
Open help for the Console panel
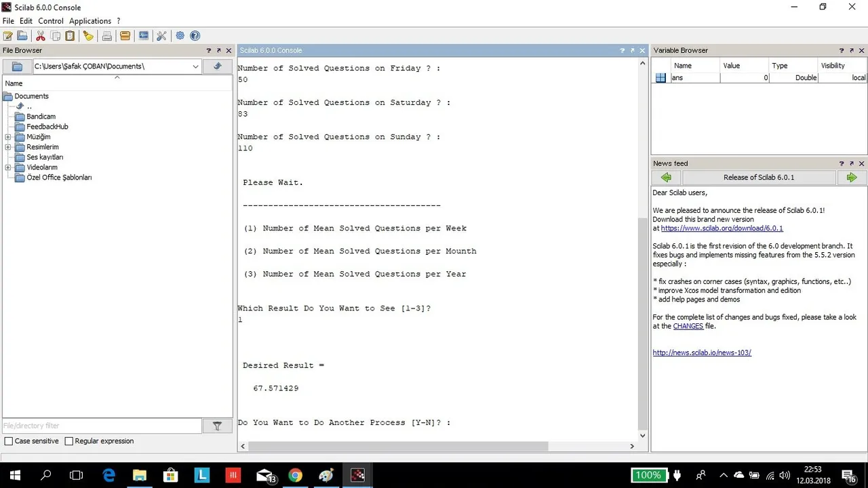pyautogui.click(x=623, y=50)
